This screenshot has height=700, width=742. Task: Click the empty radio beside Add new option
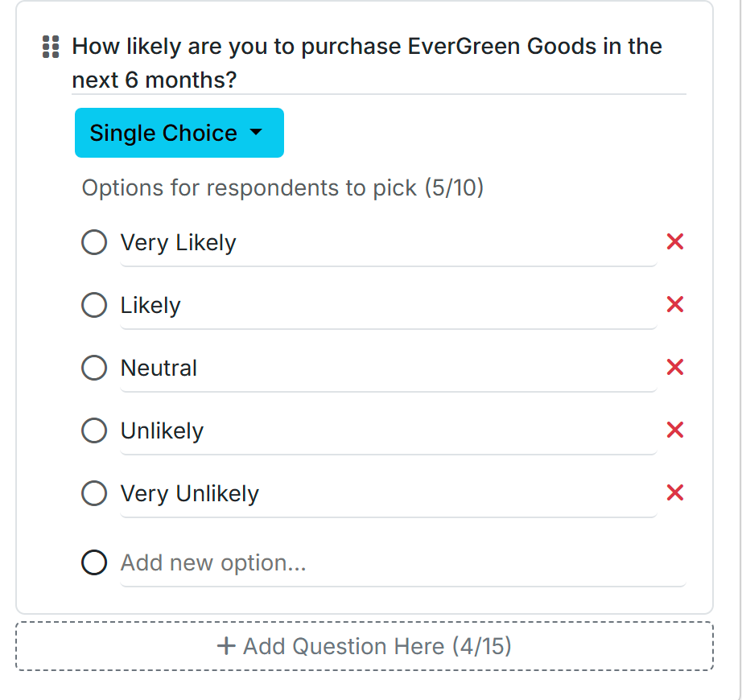(x=94, y=562)
